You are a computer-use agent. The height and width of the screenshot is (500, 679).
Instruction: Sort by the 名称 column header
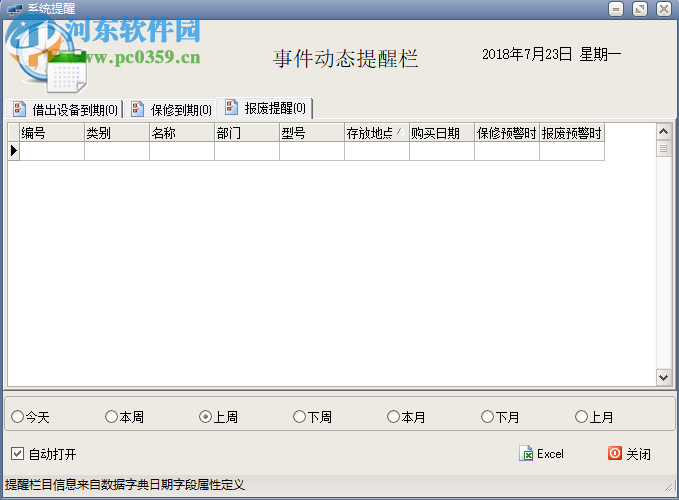[x=182, y=132]
